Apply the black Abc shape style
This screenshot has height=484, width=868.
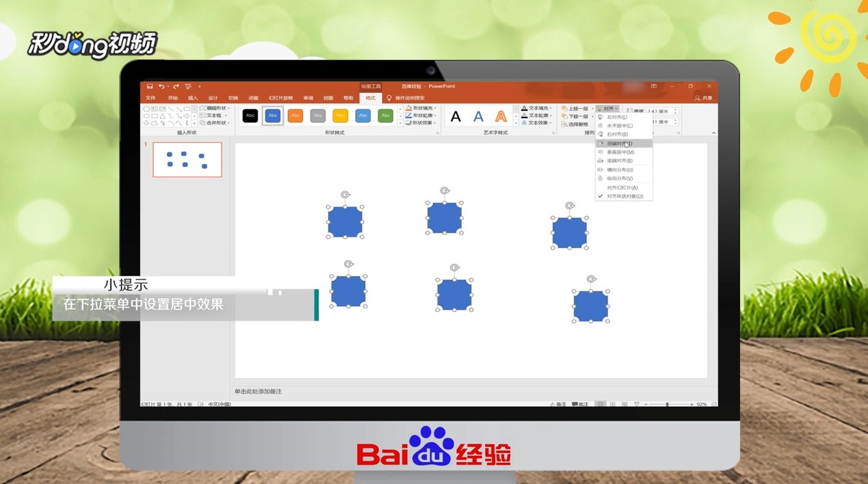[x=250, y=116]
